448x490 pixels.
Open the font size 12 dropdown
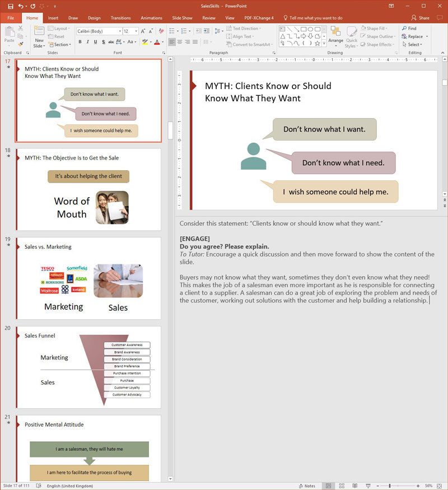pos(136,31)
